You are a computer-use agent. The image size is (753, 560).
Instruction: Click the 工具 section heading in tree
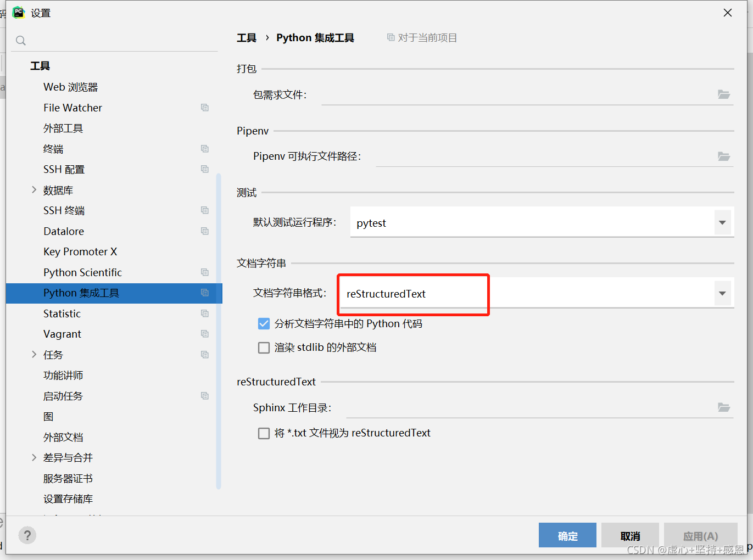point(40,66)
